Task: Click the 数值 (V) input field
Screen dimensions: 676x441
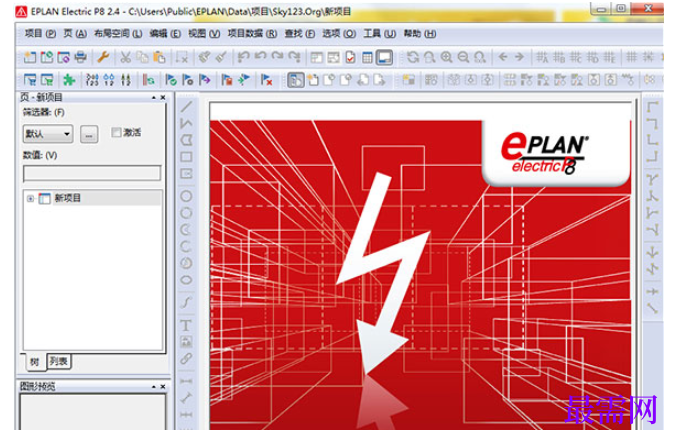Action: pyautogui.click(x=92, y=173)
